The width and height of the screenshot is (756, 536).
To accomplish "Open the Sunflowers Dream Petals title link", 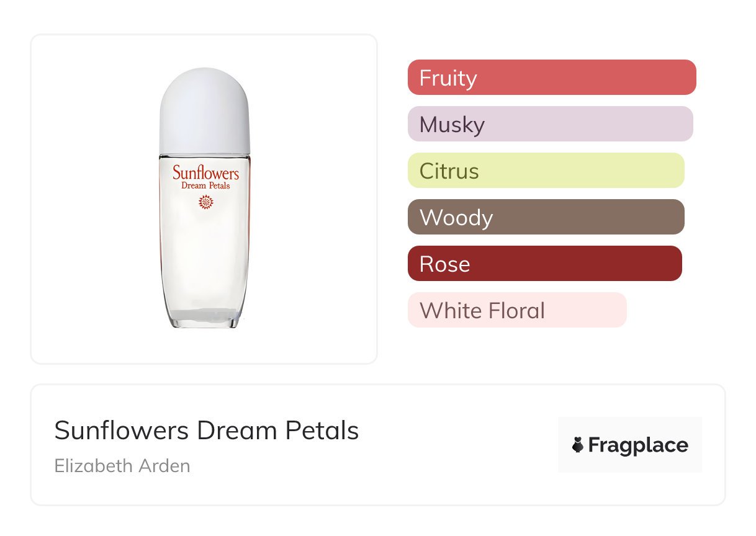I will (207, 431).
